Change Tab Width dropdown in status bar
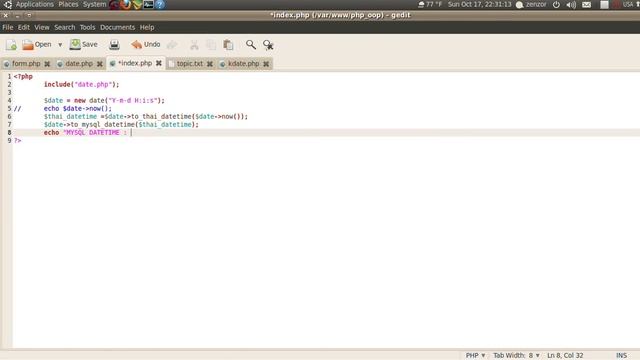 (x=517, y=356)
